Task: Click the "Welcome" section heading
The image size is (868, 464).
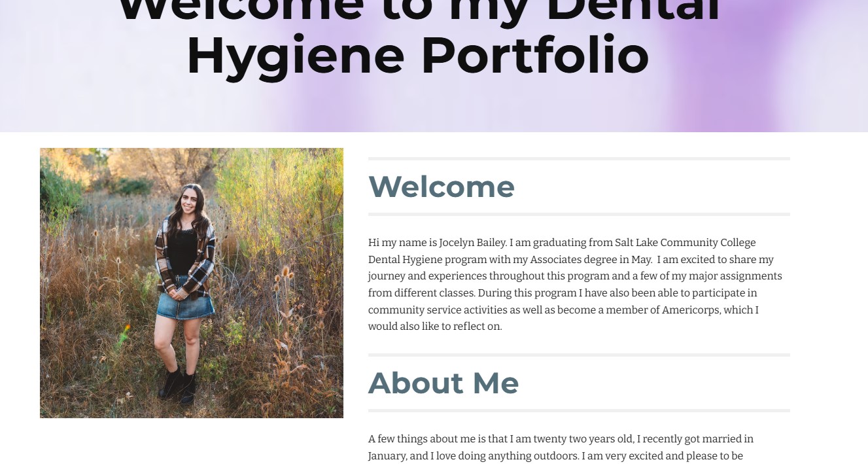Action: (x=442, y=187)
